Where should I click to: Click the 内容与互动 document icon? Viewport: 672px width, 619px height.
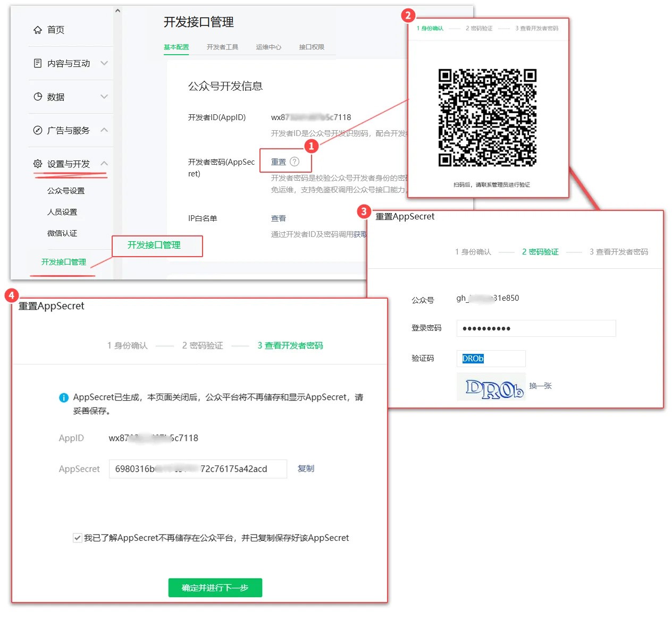point(38,63)
